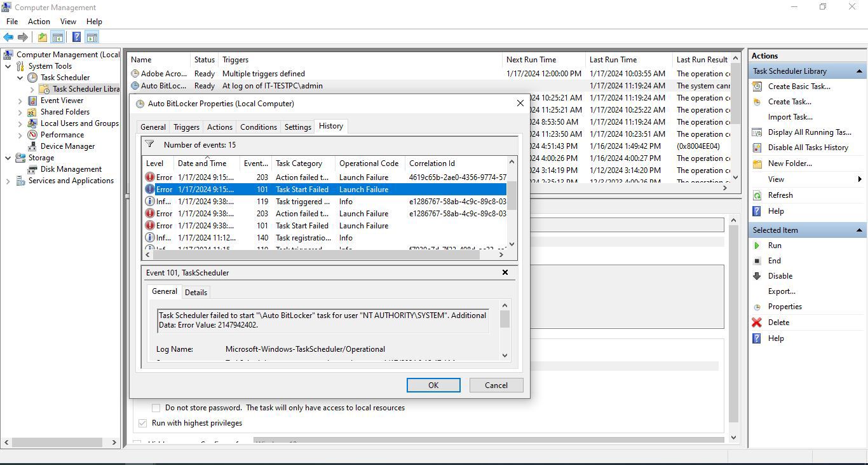Image resolution: width=868 pixels, height=465 pixels.
Task: Click the New Folder action icon
Action: click(x=757, y=163)
